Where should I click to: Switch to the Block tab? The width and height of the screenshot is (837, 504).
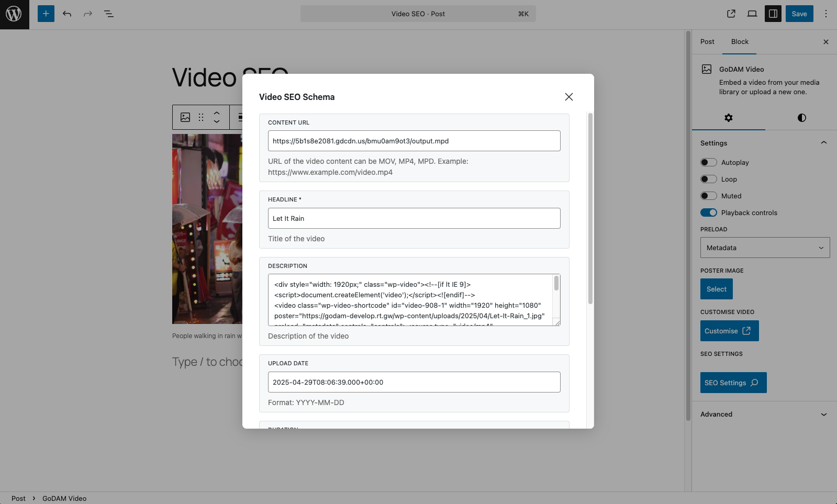click(740, 42)
